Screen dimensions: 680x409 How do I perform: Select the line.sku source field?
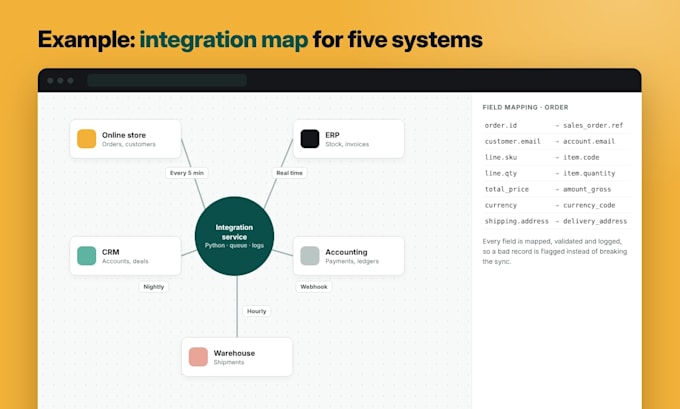click(x=501, y=157)
